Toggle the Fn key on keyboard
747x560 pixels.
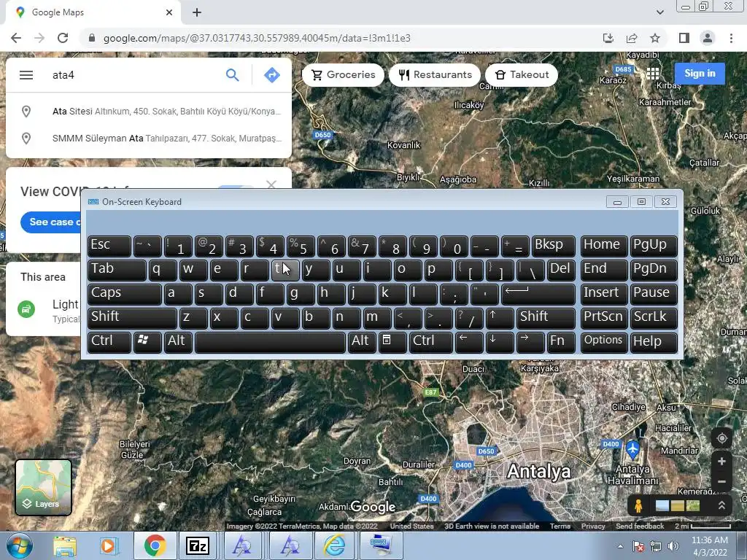[x=561, y=342]
